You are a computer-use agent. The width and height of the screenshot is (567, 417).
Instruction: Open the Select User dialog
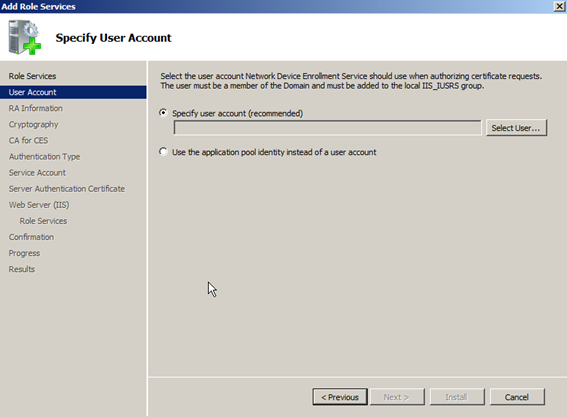(x=516, y=128)
